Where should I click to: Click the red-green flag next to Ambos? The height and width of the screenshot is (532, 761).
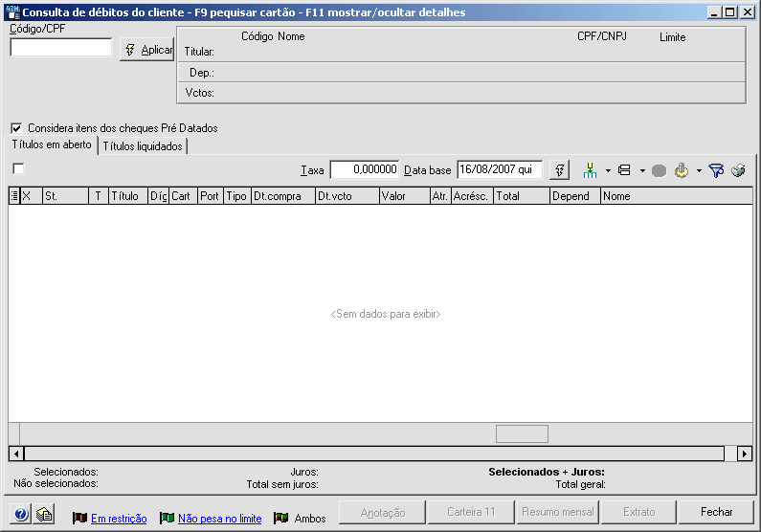(281, 518)
